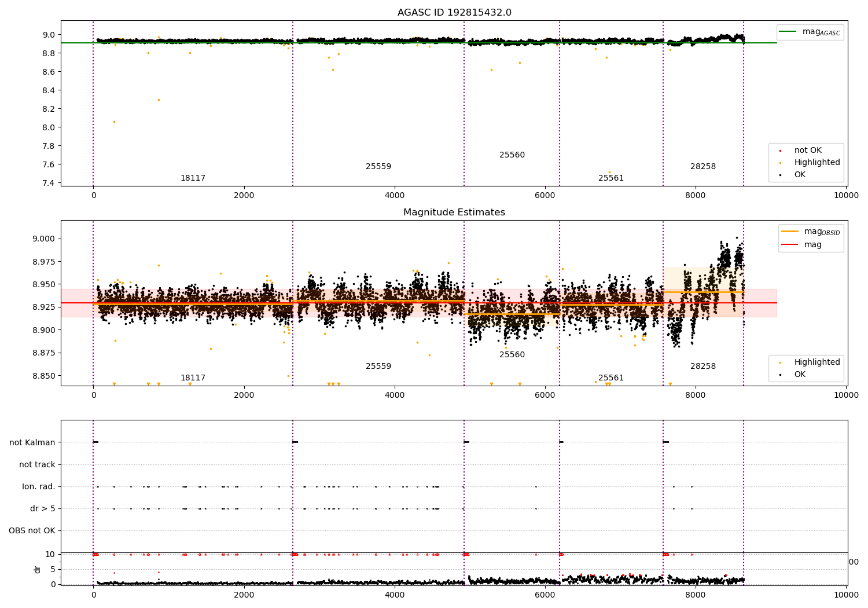Viewport: 868px width, 608px height.
Task: Click OBSID label 25559 in Magnitude Estimates plot
Action: pyautogui.click(x=378, y=367)
